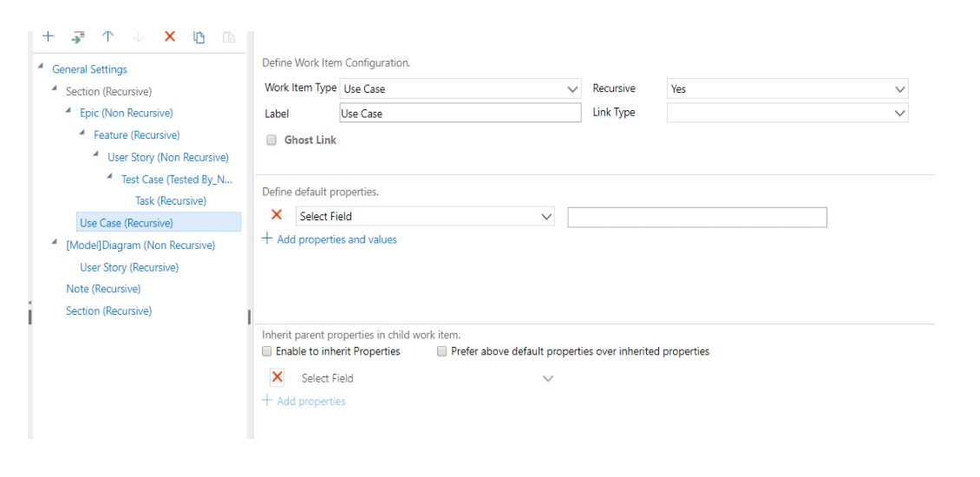Screen dimensions: 980x477
Task: Select Note (Recursive) tree item
Action: [103, 290]
